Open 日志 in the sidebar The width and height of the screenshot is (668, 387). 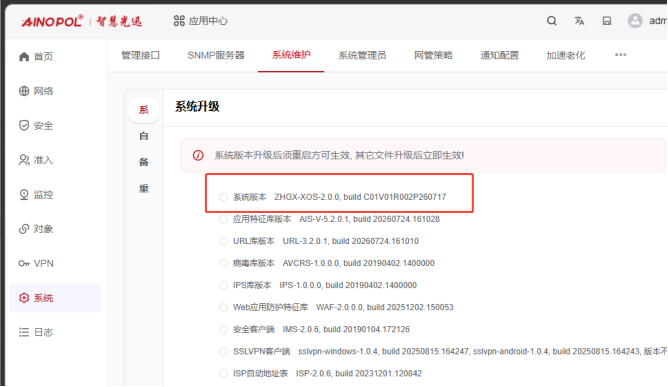tap(36, 332)
